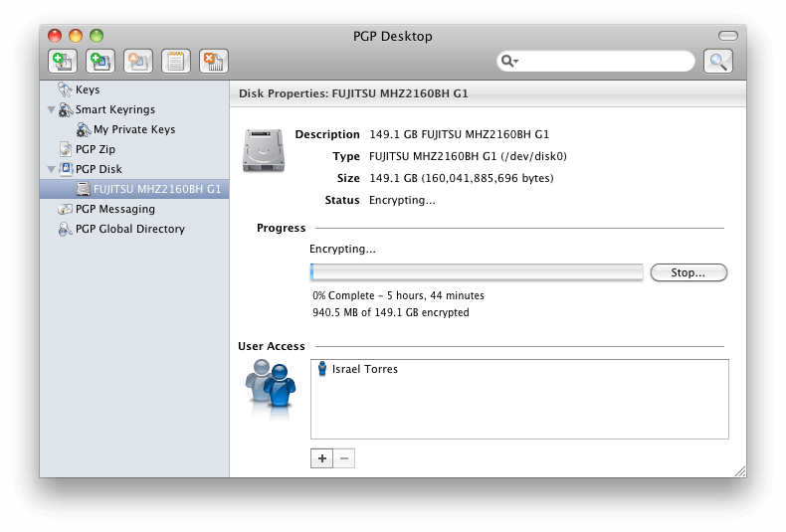Click the magnifying glass search button
Viewport: 786px width, 532px height.
point(718,62)
